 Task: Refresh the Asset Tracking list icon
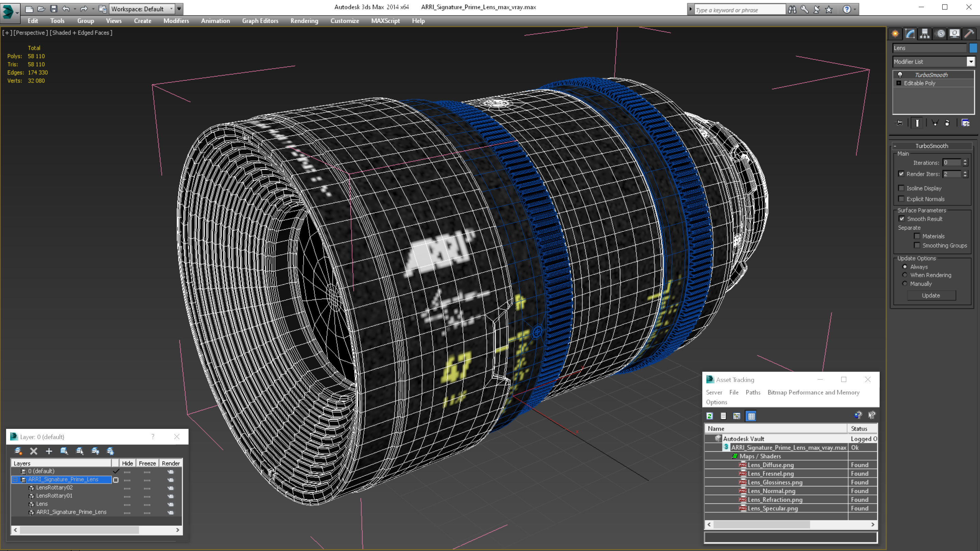pyautogui.click(x=709, y=416)
